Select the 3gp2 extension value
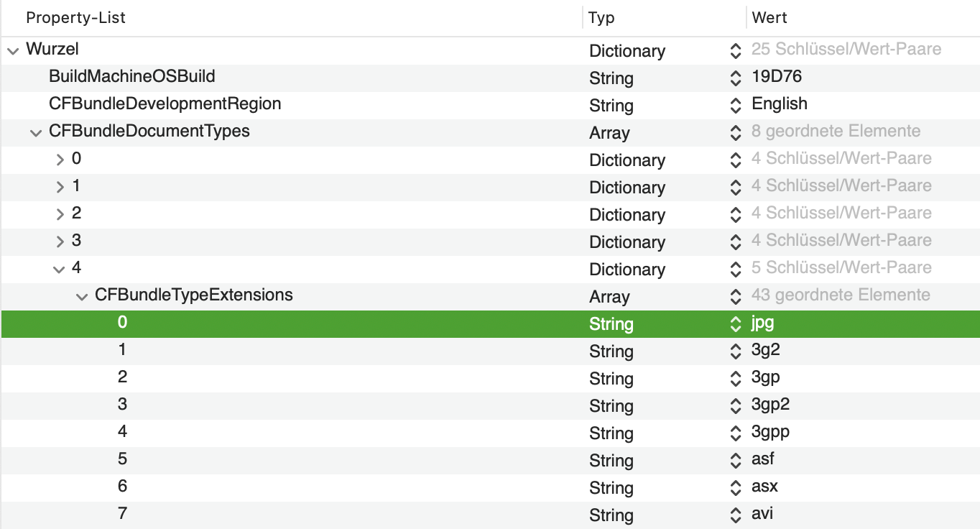Viewport: 980px width, 529px height. pos(770,404)
